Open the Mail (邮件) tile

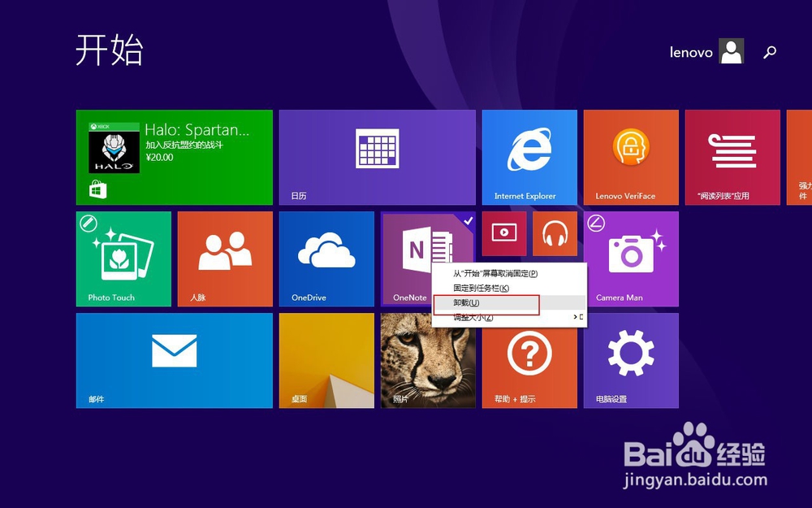pyautogui.click(x=174, y=360)
